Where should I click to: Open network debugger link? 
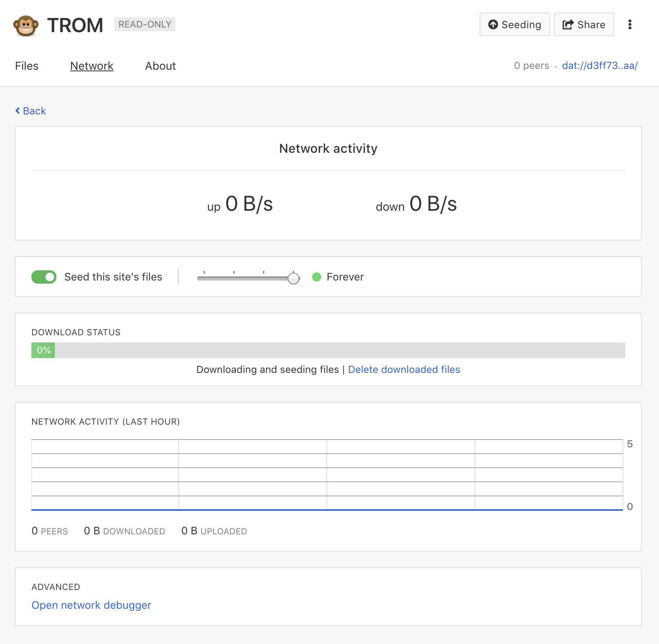click(91, 605)
